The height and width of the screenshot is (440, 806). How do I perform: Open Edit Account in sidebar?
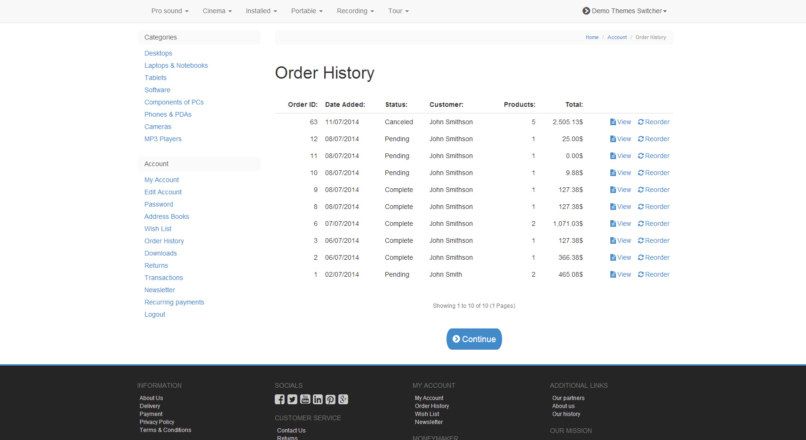(x=163, y=192)
